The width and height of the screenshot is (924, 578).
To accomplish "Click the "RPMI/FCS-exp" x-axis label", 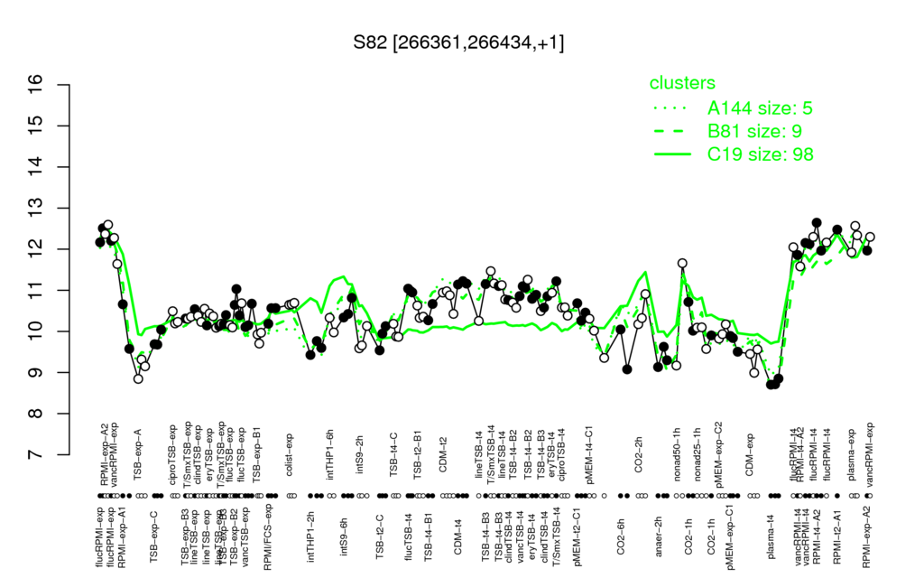I will [268, 536].
